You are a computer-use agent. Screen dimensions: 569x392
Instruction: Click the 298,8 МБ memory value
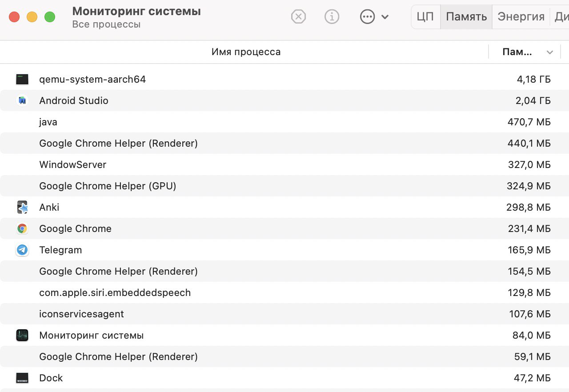pos(529,207)
